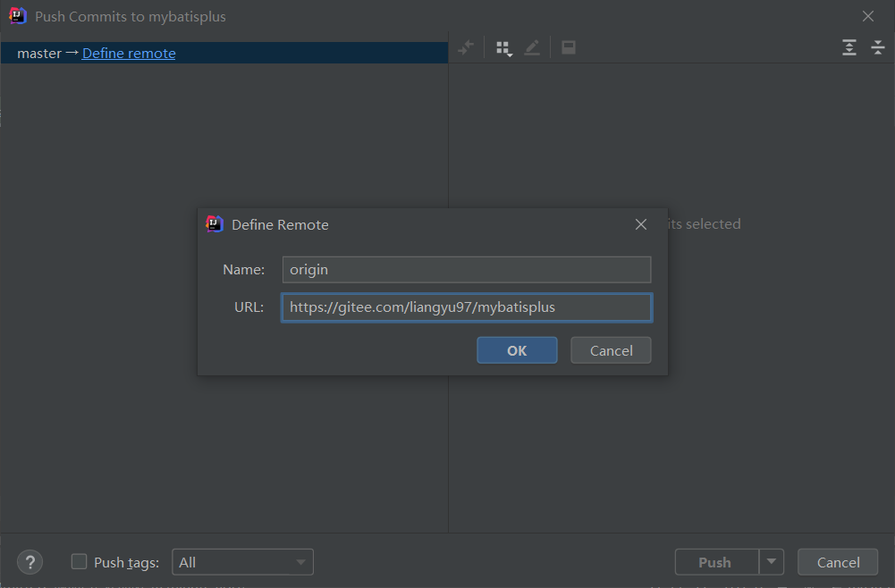
Task: Close the Define Remote dialog
Action: [x=641, y=224]
